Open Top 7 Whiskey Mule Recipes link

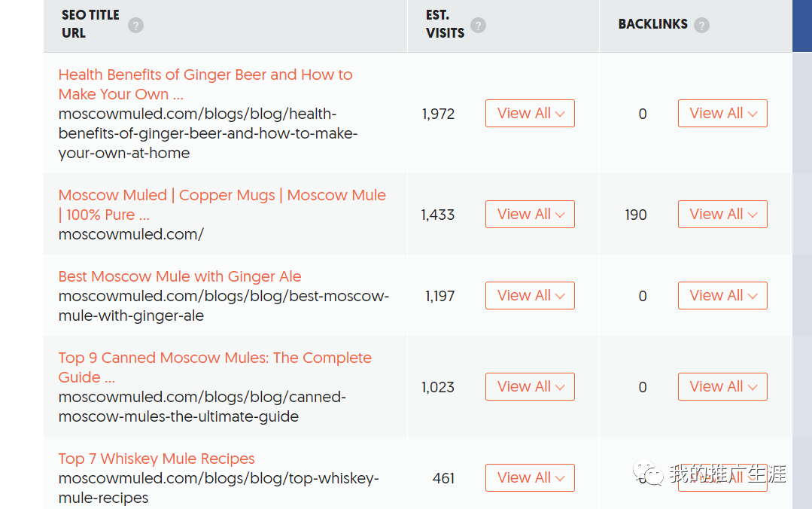click(x=157, y=459)
